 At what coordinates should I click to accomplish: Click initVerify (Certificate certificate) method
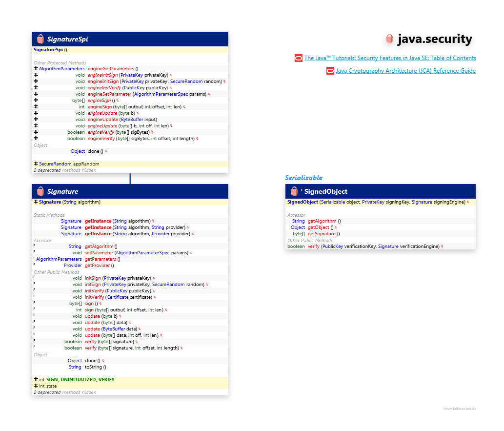click(119, 297)
